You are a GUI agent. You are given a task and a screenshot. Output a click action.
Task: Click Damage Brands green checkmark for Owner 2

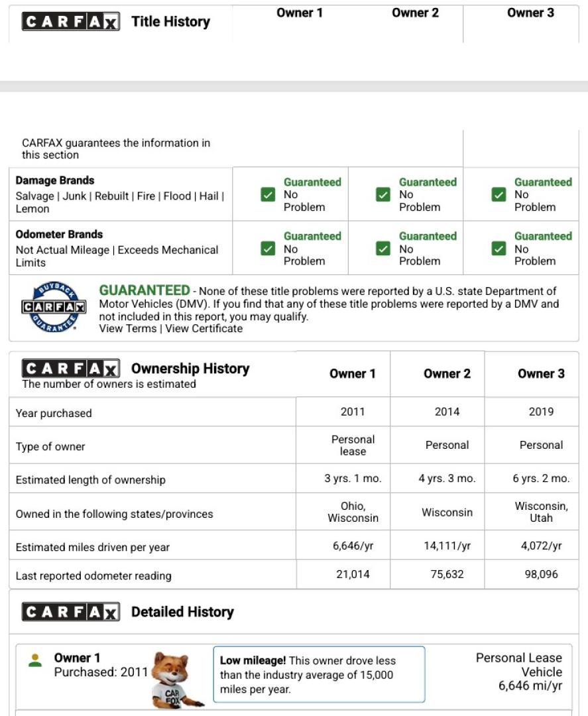(383, 194)
